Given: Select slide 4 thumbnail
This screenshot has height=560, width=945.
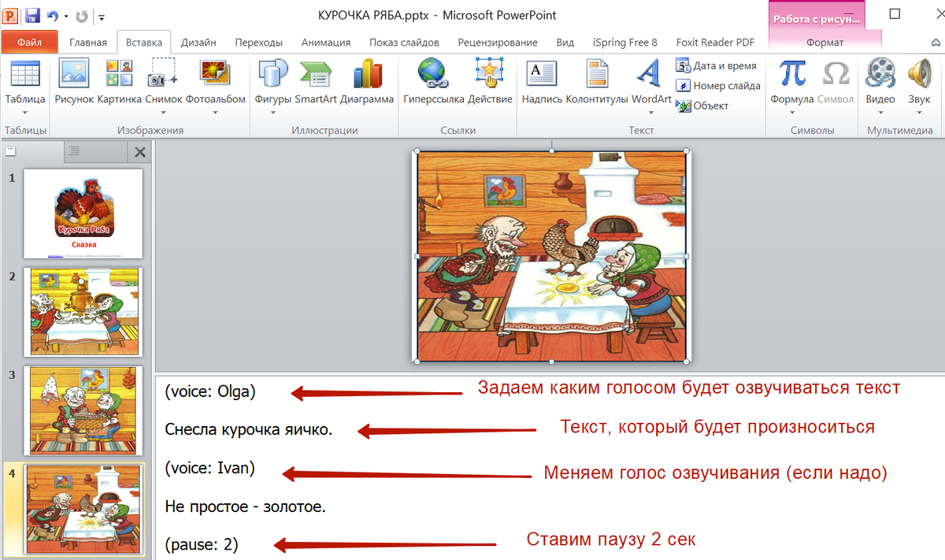Looking at the screenshot, I should click(x=83, y=509).
